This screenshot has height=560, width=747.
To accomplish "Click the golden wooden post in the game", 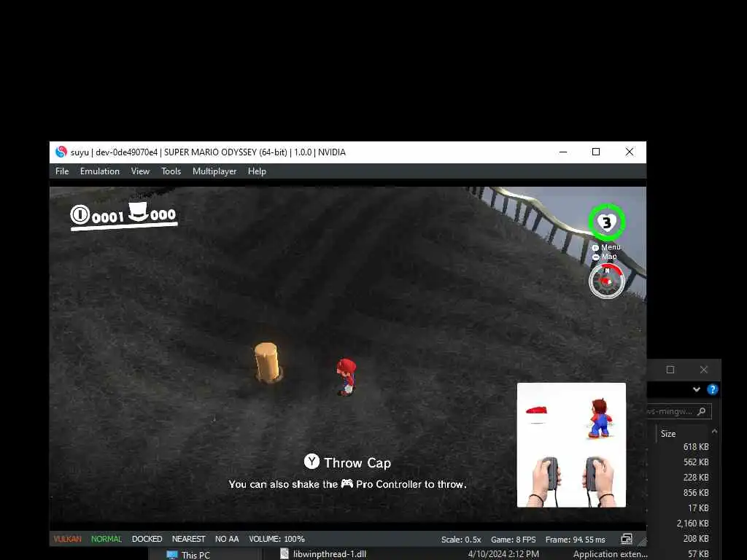I will 267,362.
